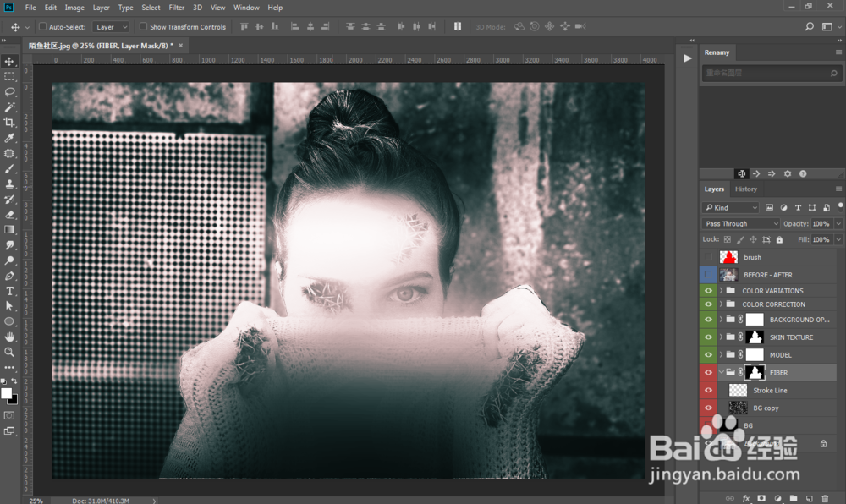The image size is (846, 504).
Task: Expand the COLOR CORRECTION group
Action: 721,304
